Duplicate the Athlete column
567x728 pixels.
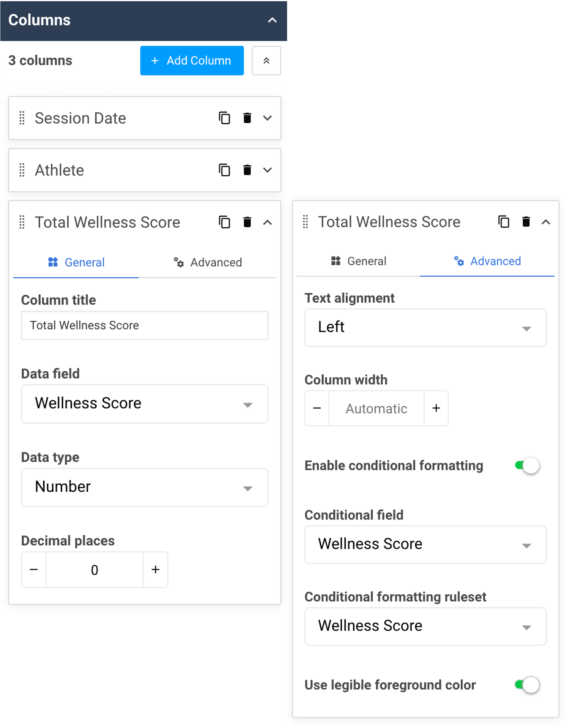224,170
